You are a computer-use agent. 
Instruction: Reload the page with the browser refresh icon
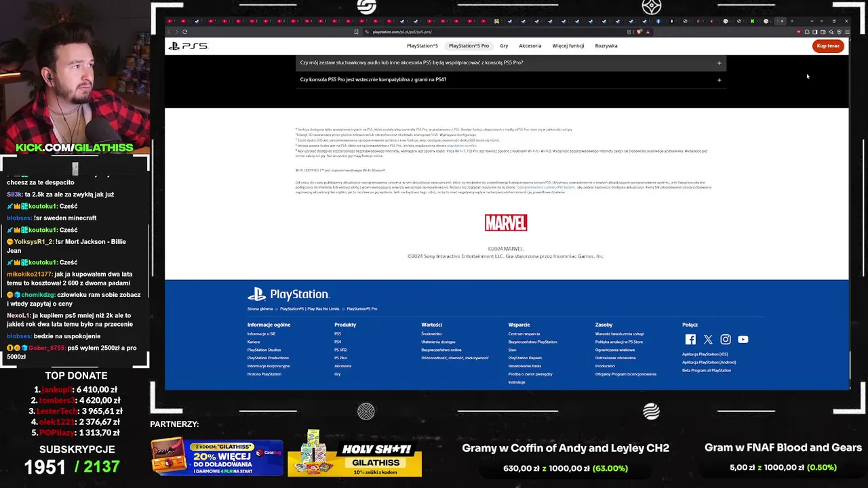click(184, 32)
